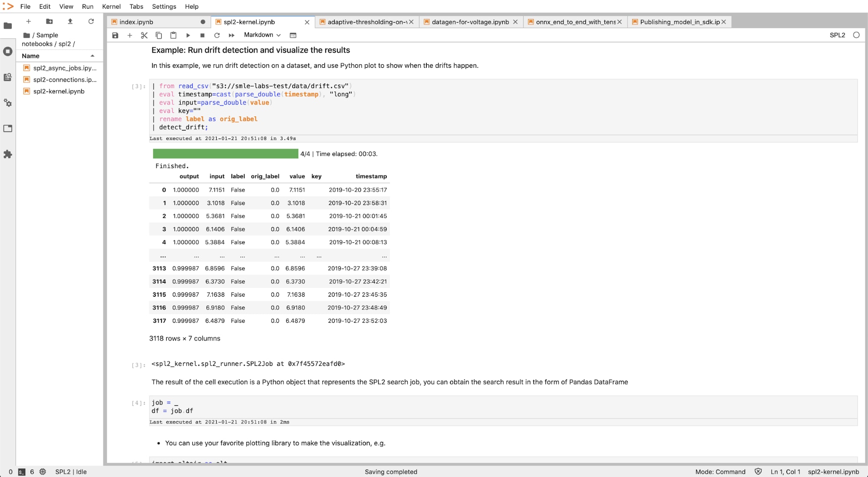Save the notebook with the disk icon

pyautogui.click(x=115, y=35)
